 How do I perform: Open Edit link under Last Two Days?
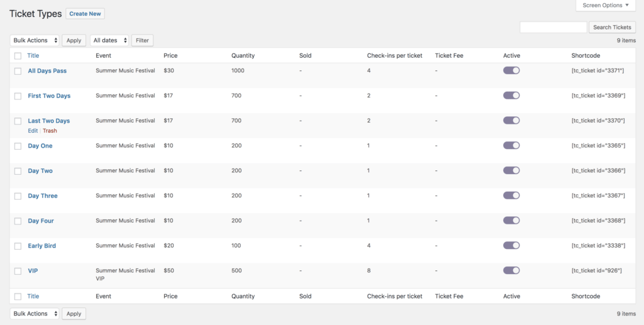pos(33,131)
